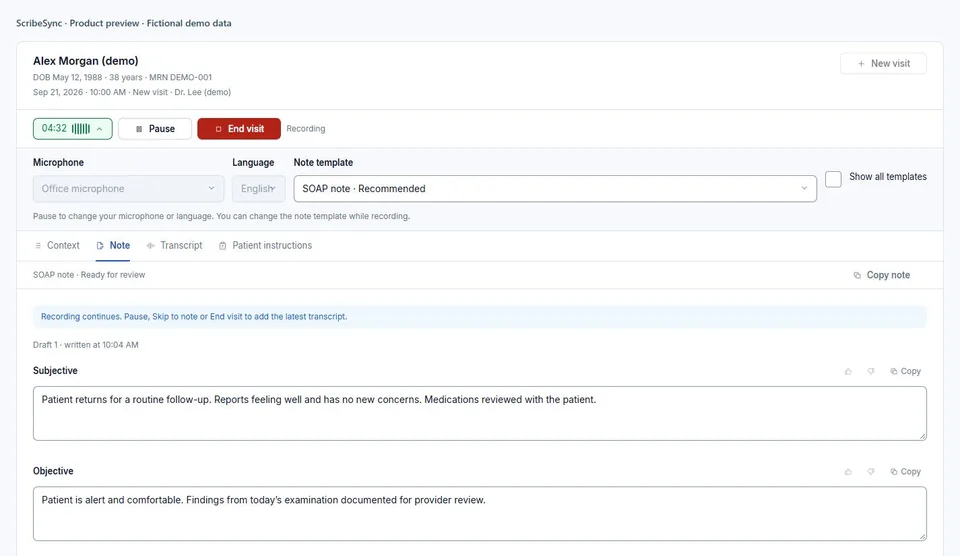End the visit
Image resolution: width=960 pixels, height=556 pixels.
(239, 129)
